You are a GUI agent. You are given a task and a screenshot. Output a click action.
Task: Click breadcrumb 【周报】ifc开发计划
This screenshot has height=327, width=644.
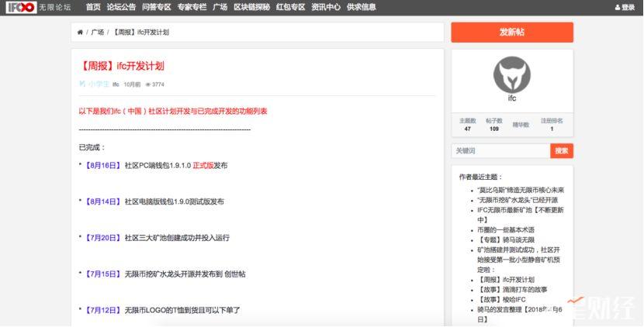(x=140, y=32)
